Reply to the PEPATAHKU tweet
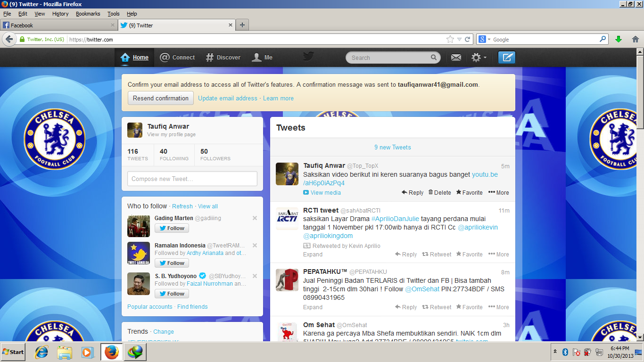The image size is (644, 362). (406, 307)
